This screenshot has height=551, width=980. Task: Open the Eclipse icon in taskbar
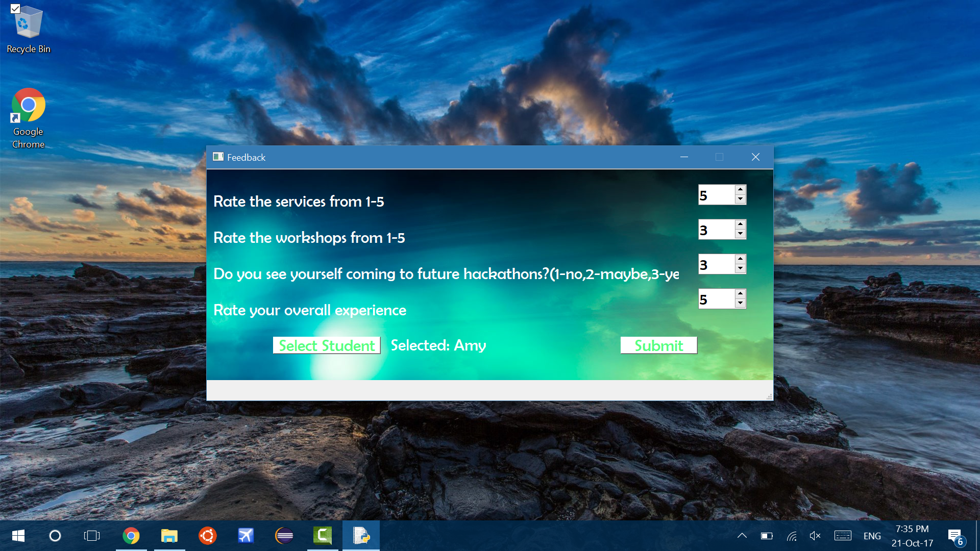tap(284, 536)
